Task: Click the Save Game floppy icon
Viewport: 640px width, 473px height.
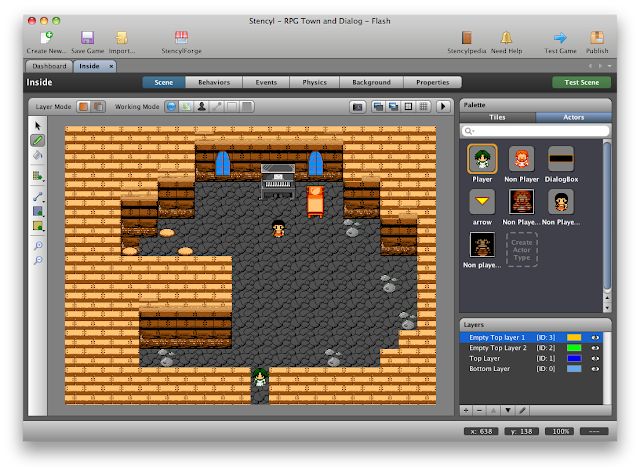Action: pos(87,38)
